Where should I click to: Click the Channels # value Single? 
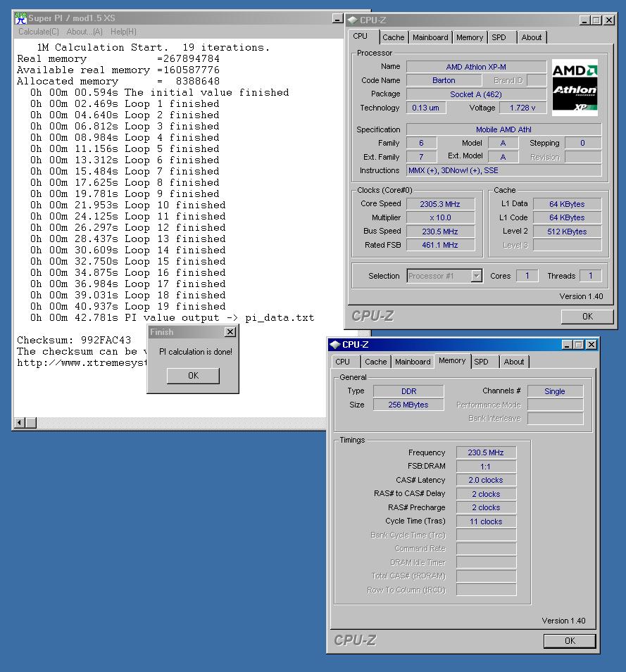[x=555, y=391]
